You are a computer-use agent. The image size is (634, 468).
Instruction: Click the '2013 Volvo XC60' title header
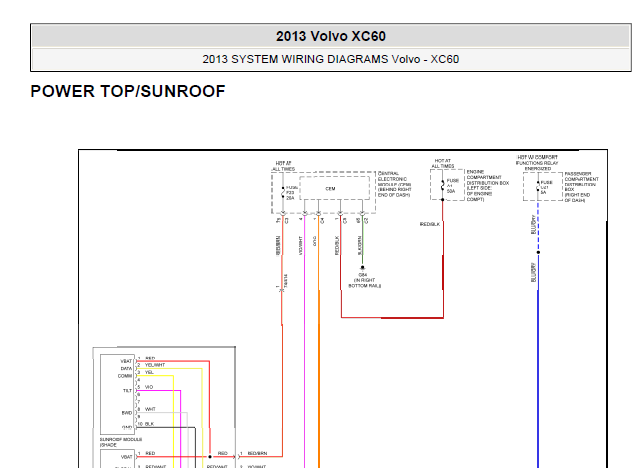[331, 36]
